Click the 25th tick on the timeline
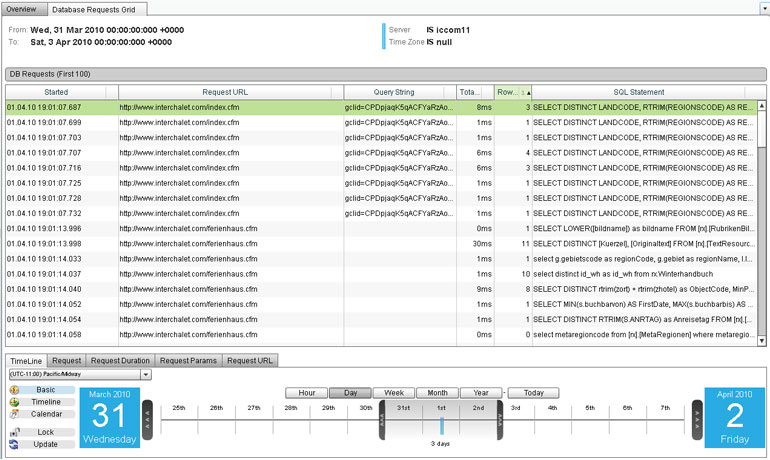 [x=179, y=408]
